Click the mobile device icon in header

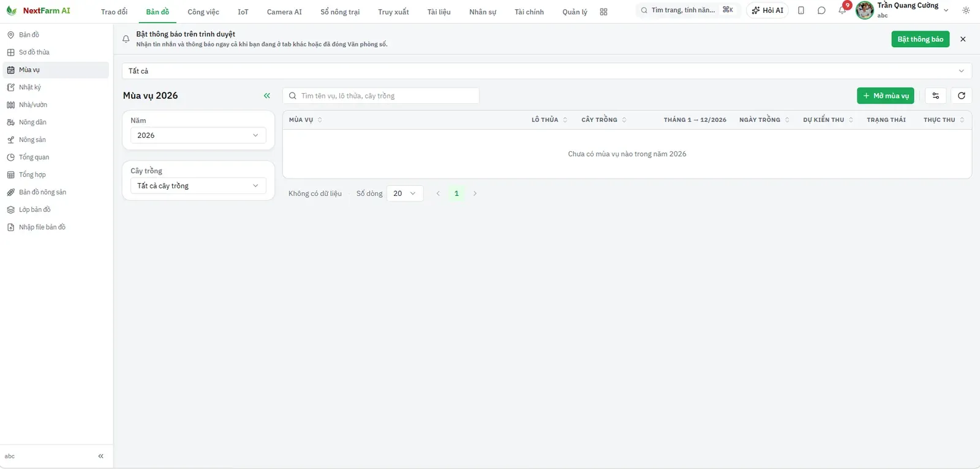[x=801, y=10]
